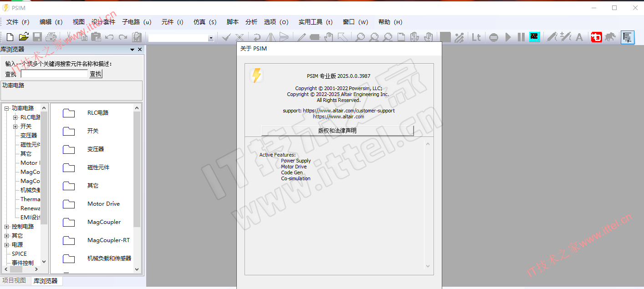The image size is (644, 289).
Task: Click the 版权和法律声明 button
Action: point(337,131)
